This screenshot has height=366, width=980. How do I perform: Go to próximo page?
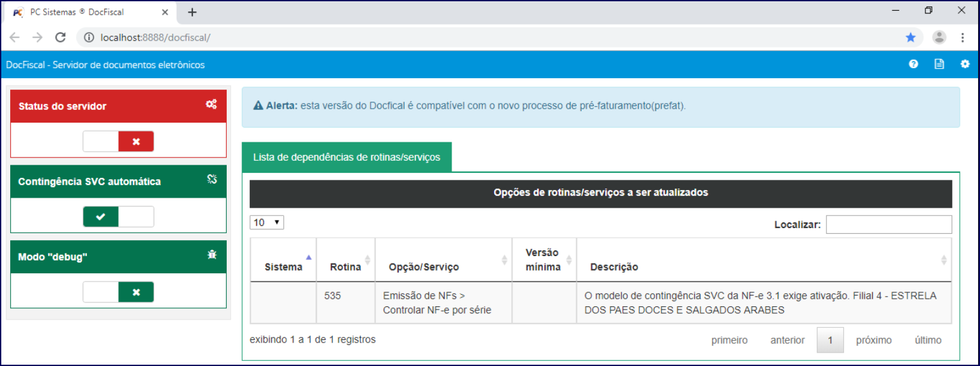(x=873, y=340)
